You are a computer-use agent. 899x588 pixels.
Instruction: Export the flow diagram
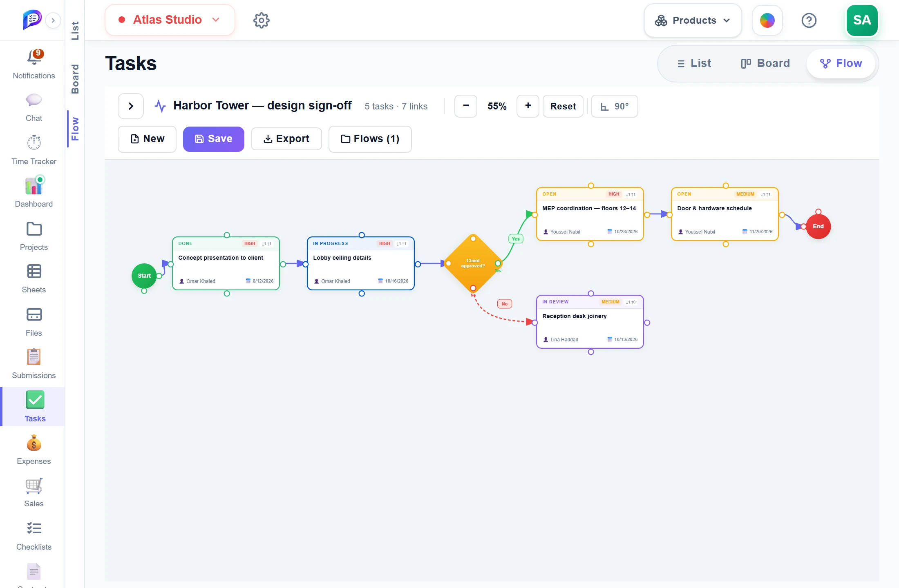point(286,139)
